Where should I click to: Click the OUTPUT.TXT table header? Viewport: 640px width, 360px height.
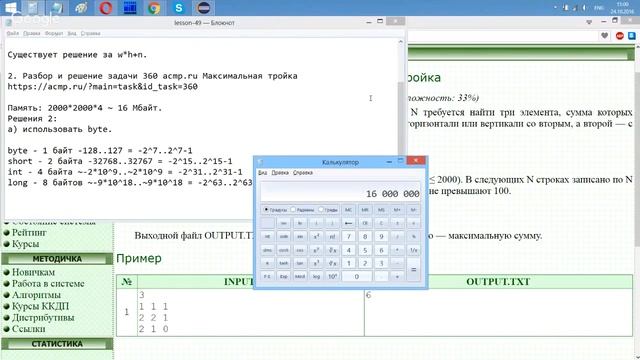498,282
